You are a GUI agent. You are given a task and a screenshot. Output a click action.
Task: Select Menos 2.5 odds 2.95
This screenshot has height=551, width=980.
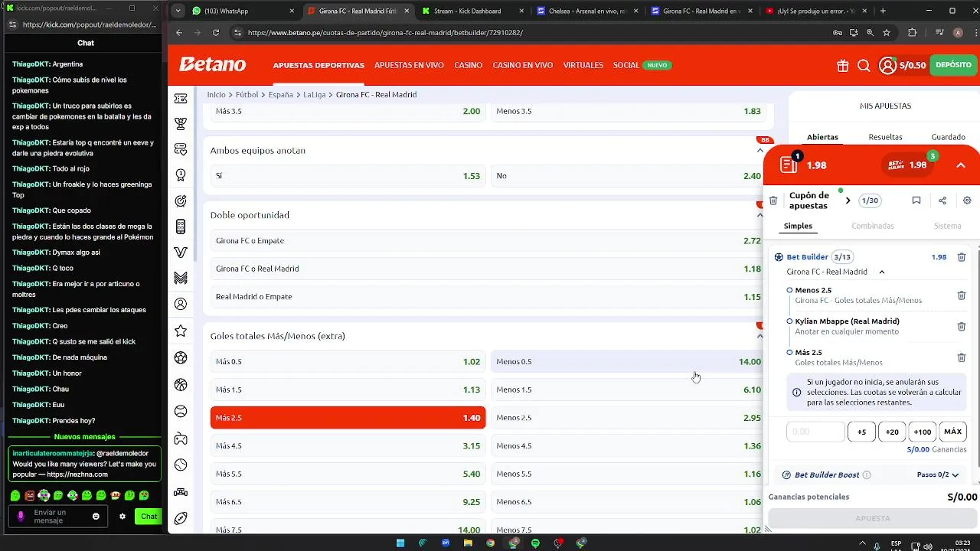tap(629, 418)
